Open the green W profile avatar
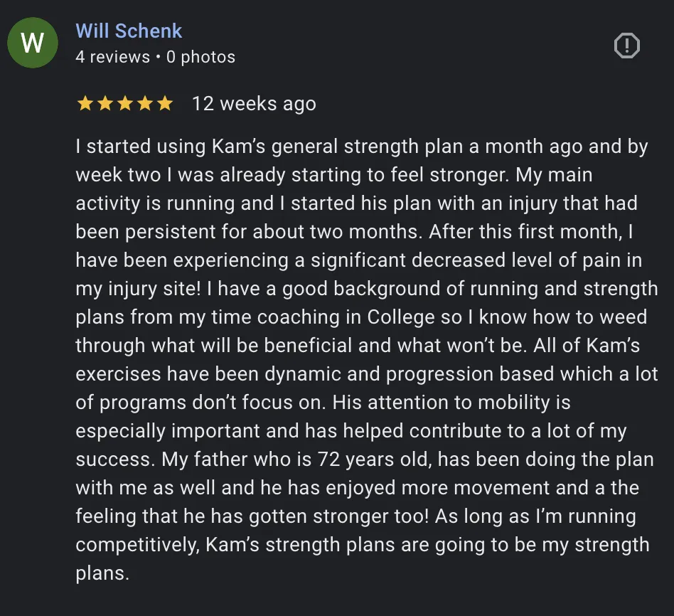This screenshot has width=674, height=616. pyautogui.click(x=33, y=43)
